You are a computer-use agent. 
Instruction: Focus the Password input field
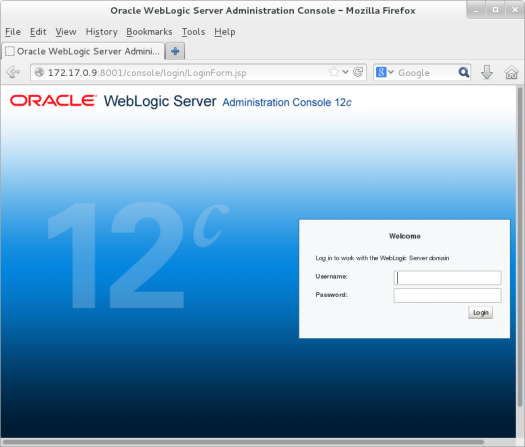[447, 296]
